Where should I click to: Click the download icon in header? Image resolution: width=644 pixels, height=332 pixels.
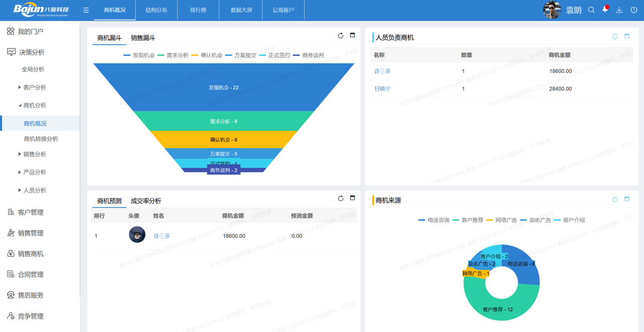[x=619, y=10]
